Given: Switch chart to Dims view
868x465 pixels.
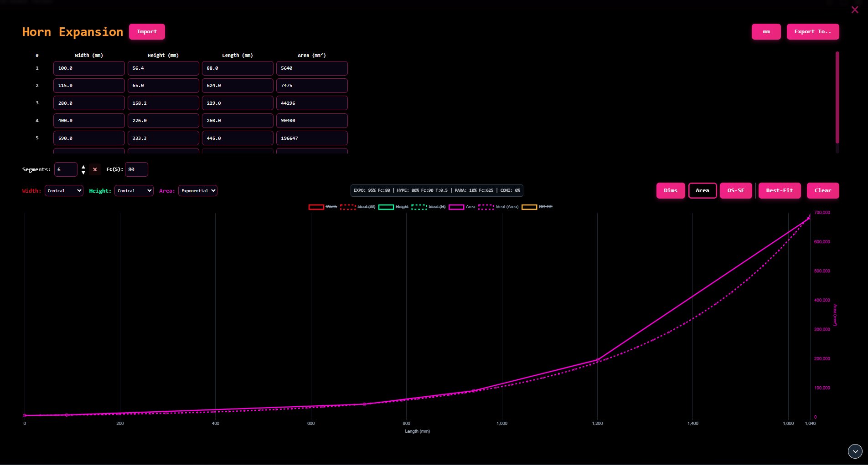Looking at the screenshot, I should tap(670, 190).
